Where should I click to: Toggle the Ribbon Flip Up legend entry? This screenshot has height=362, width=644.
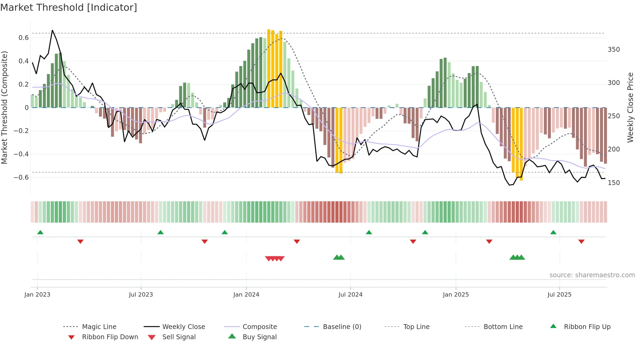[x=580, y=327]
